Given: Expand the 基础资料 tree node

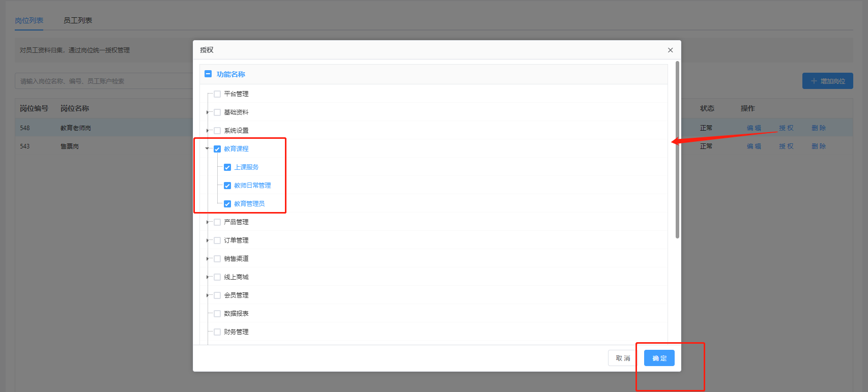Looking at the screenshot, I should click(208, 112).
